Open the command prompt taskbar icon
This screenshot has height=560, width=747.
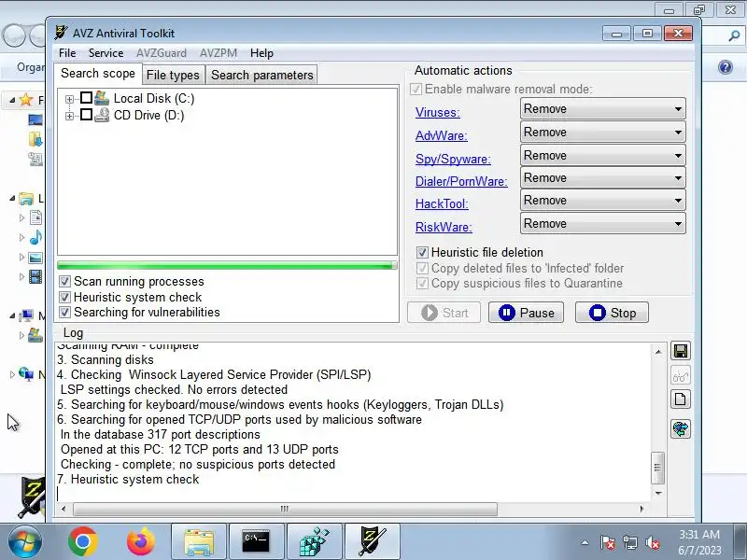click(256, 541)
